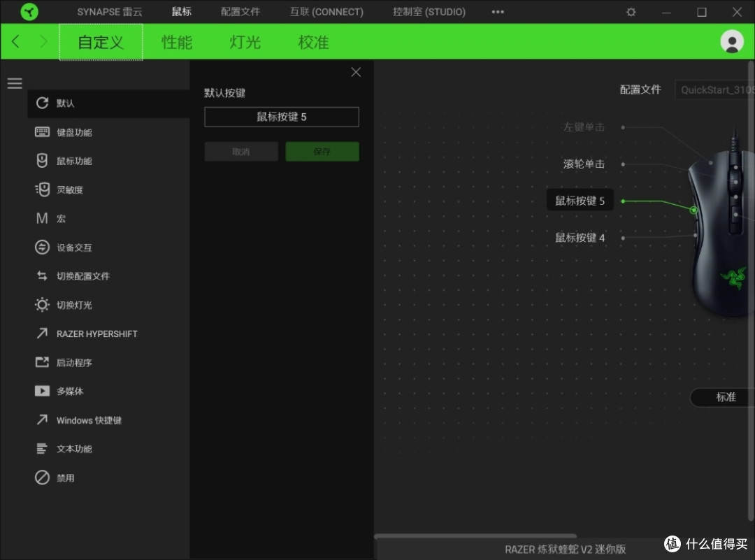Open the 鼠标按键 5 default key box
Viewport: 755px width, 560px height.
coord(282,117)
